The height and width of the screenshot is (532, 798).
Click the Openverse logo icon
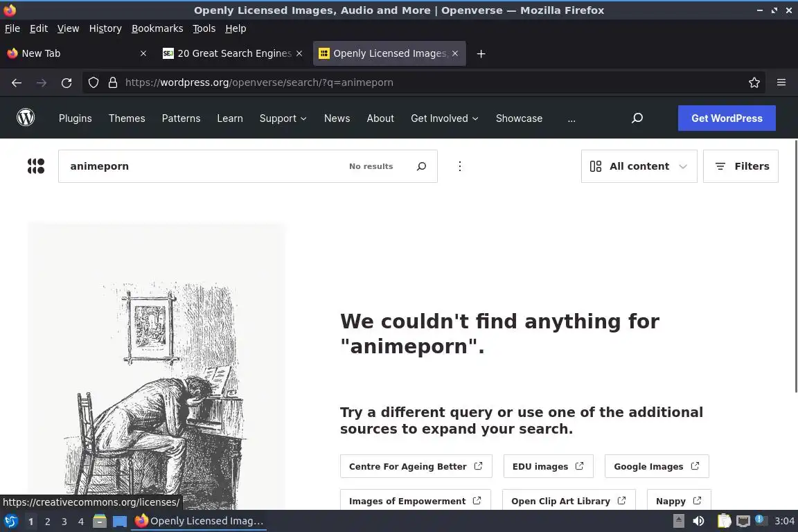coord(35,166)
